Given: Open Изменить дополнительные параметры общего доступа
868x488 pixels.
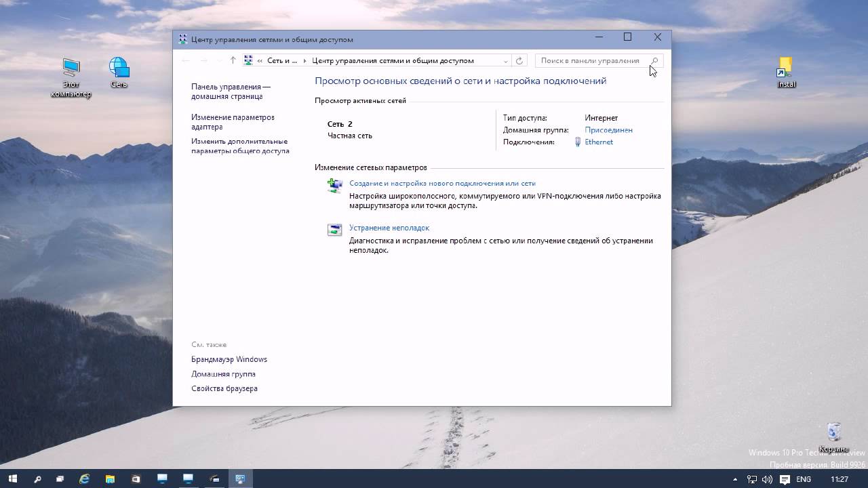Looking at the screenshot, I should 240,146.
